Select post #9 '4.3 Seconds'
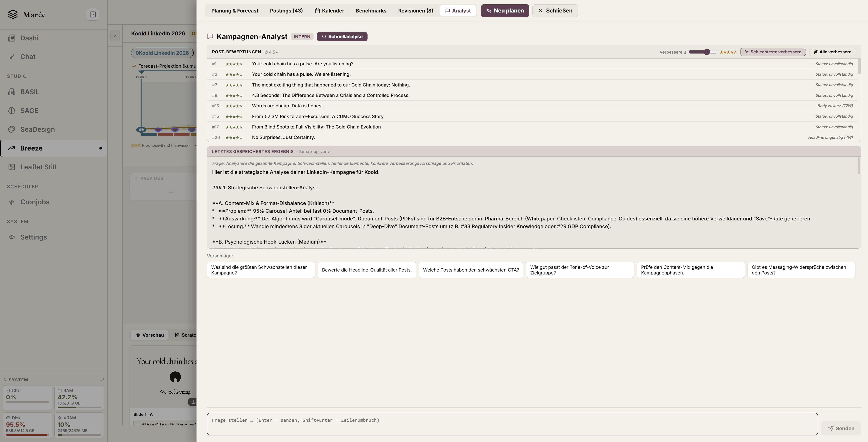868x442 pixels. coord(532,95)
